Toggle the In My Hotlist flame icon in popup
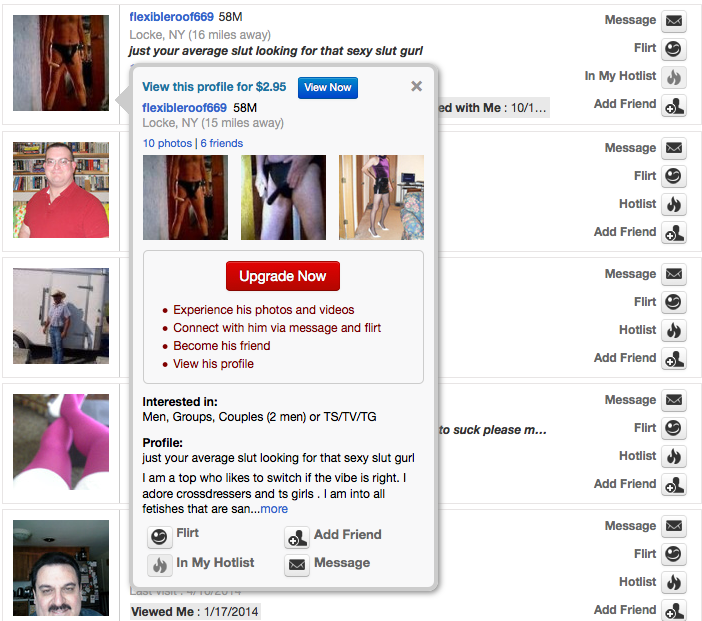702x621 pixels. coord(158,565)
